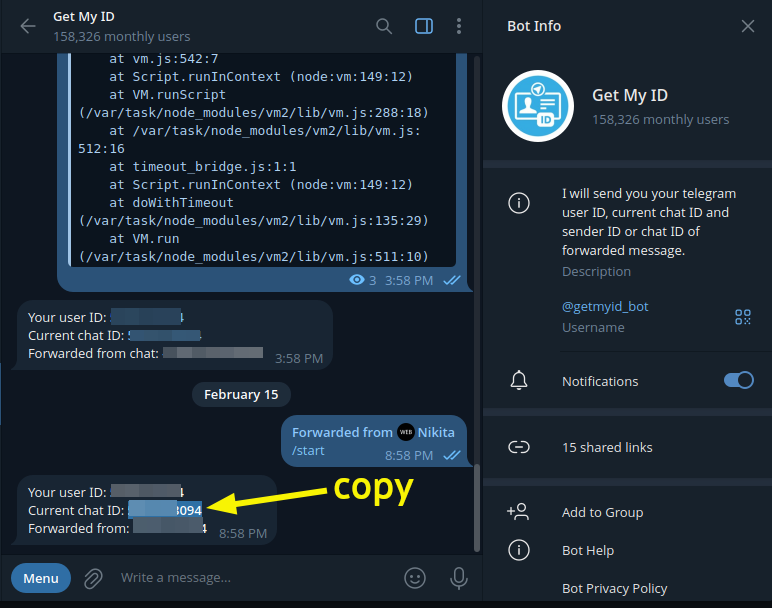Click the Add to Group person icon
This screenshot has width=772, height=608.
tap(518, 512)
